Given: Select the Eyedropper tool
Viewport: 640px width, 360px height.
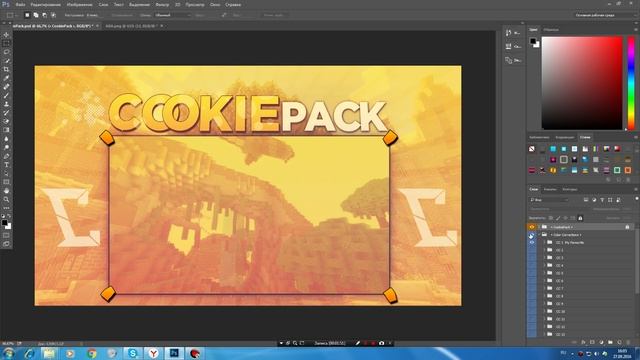Looking at the screenshot, I should (6, 78).
